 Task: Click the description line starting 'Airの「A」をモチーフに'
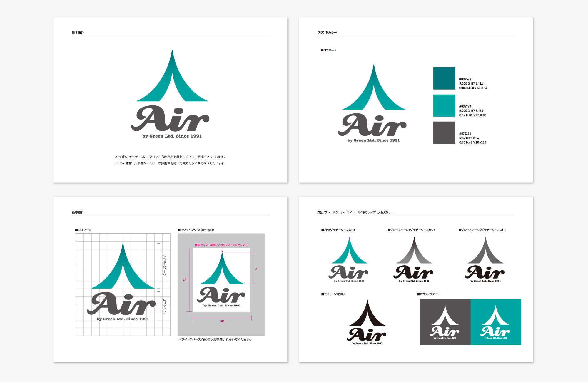click(x=170, y=157)
